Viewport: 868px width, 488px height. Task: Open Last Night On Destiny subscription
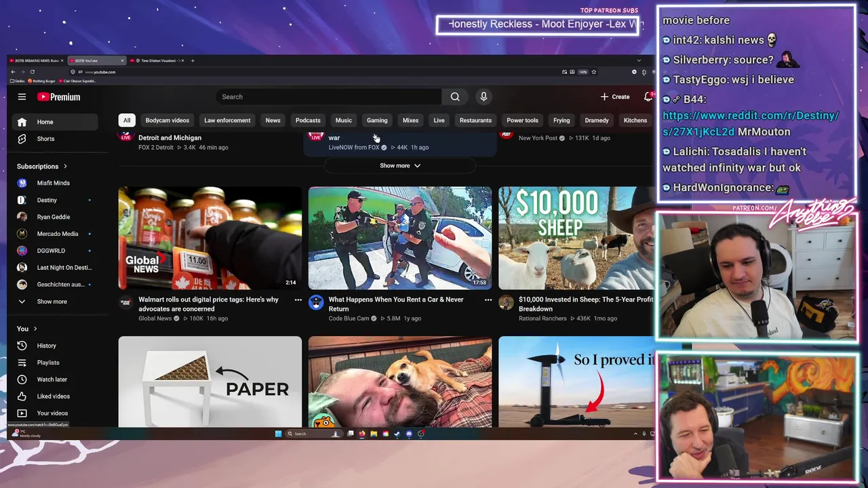tap(56, 268)
